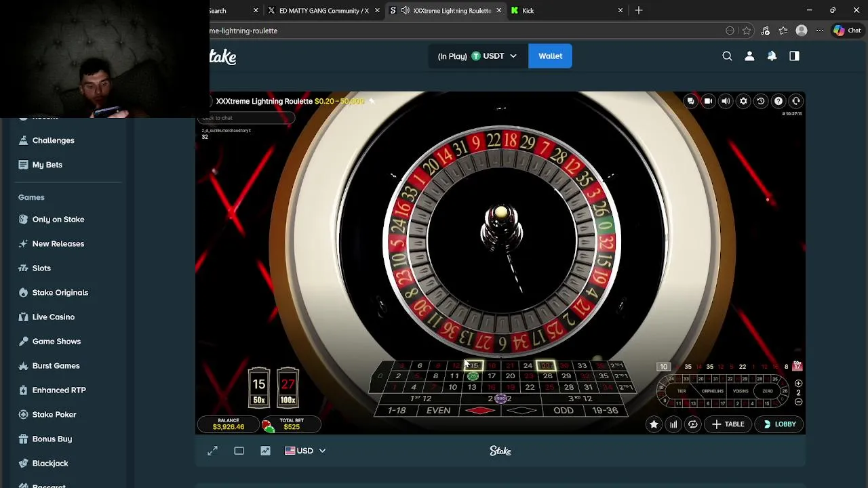This screenshot has width=868, height=488.
Task: Switch to theatre mode icon
Action: click(x=239, y=451)
